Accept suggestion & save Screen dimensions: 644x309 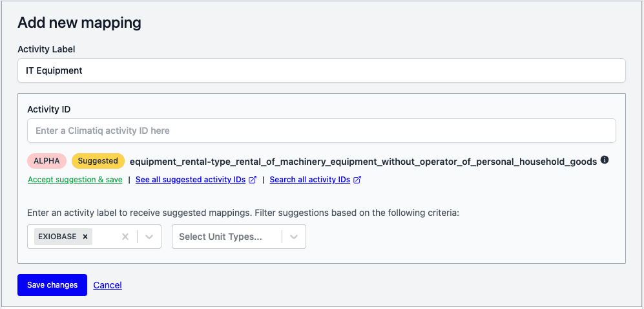click(75, 180)
